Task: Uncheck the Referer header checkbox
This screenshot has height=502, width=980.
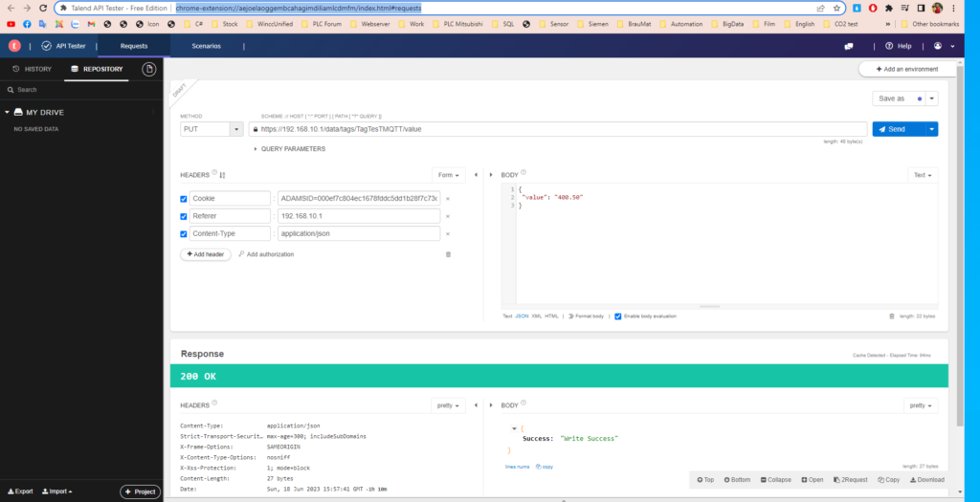Action: point(183,217)
